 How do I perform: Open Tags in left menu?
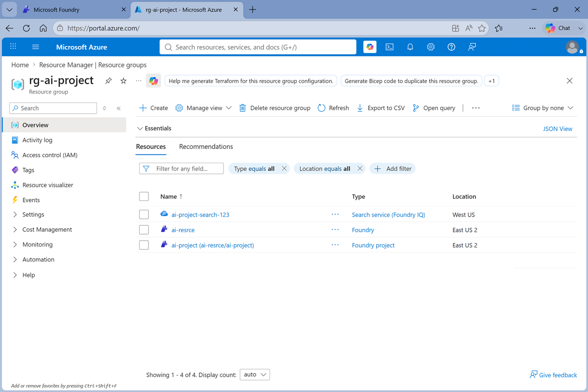(28, 170)
